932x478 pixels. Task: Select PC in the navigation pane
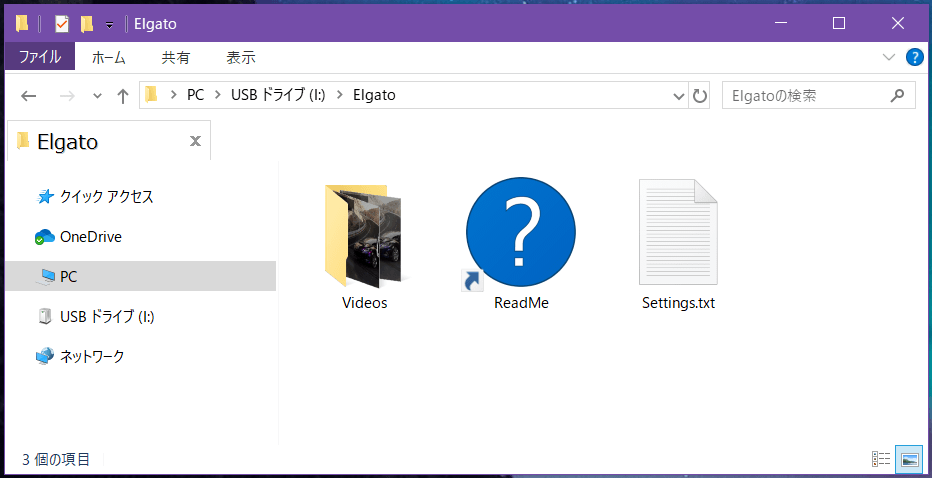tap(141, 276)
